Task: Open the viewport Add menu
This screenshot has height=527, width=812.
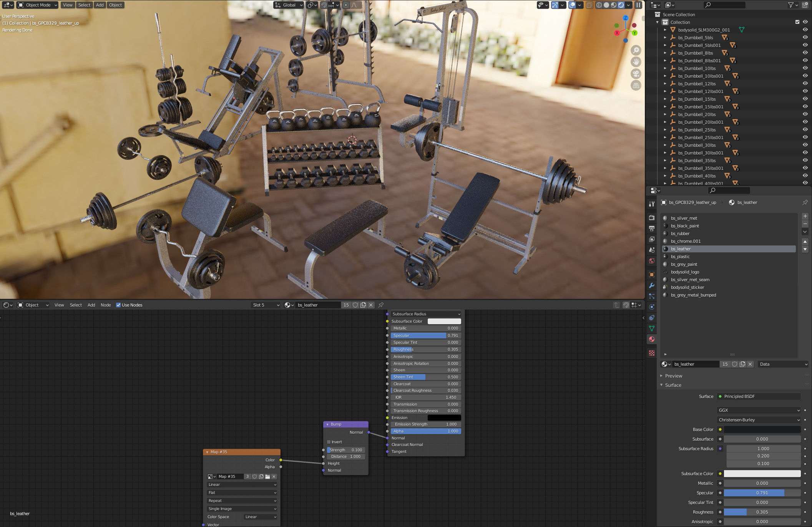Action: coord(100,5)
